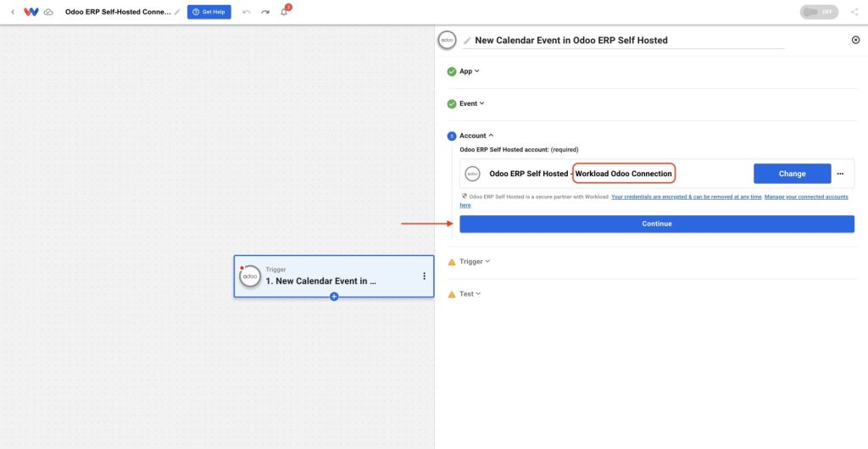Expand the Test section

[470, 294]
